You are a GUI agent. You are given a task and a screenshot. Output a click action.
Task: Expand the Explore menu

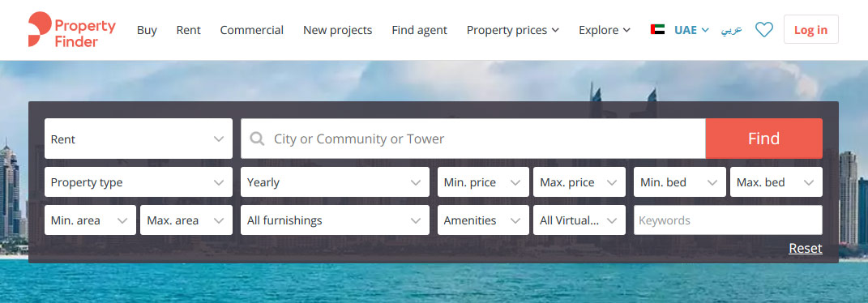pos(605,30)
